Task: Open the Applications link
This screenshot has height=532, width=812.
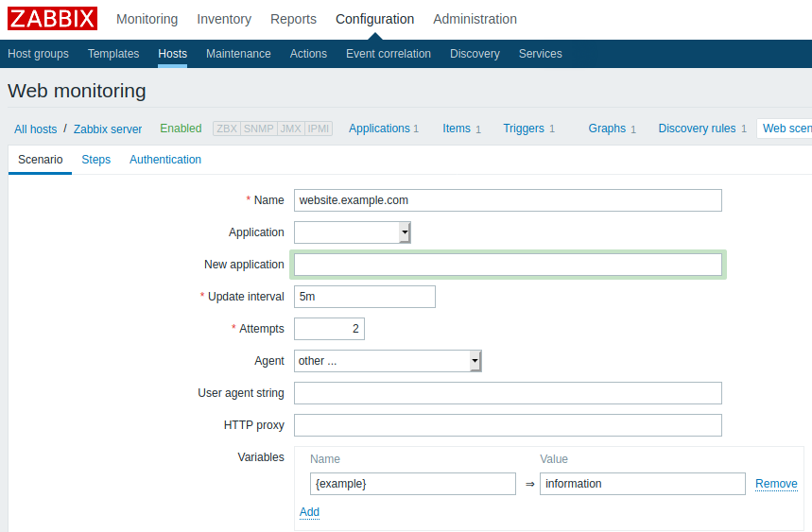Action: 379,129
